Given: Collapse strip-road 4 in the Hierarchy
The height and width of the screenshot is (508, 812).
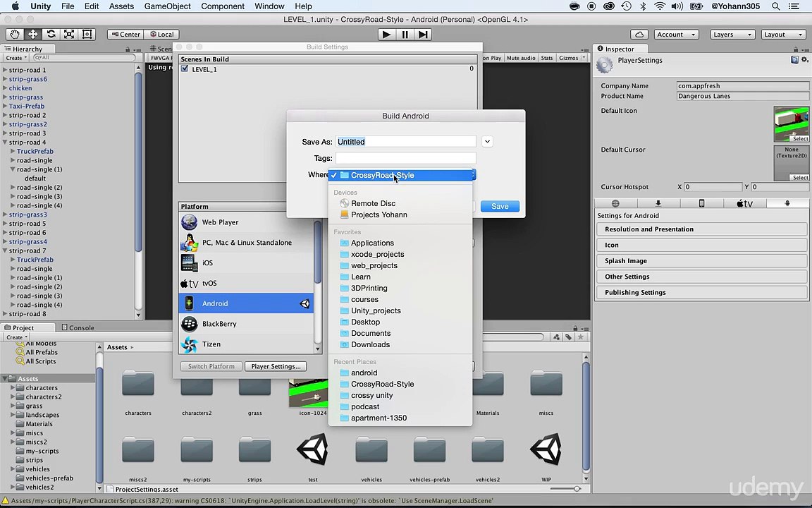Looking at the screenshot, I should [x=5, y=142].
